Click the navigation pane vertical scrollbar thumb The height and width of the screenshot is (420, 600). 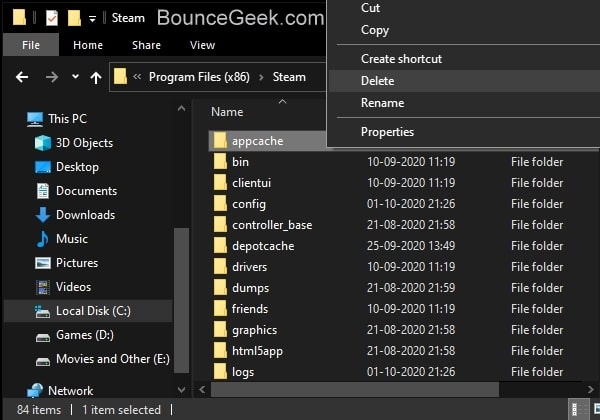[x=181, y=300]
